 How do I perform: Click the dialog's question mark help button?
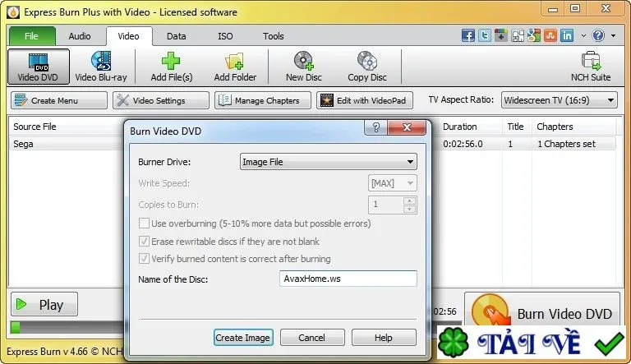pos(375,127)
